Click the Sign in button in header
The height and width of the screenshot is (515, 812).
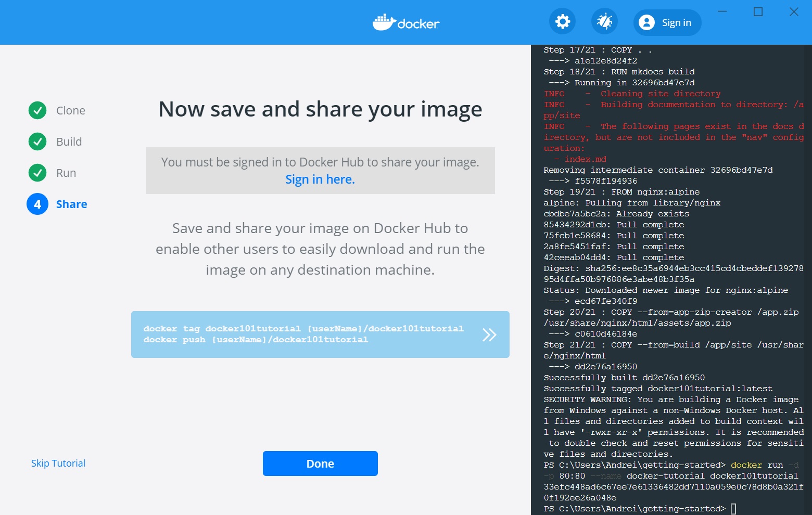(x=667, y=22)
